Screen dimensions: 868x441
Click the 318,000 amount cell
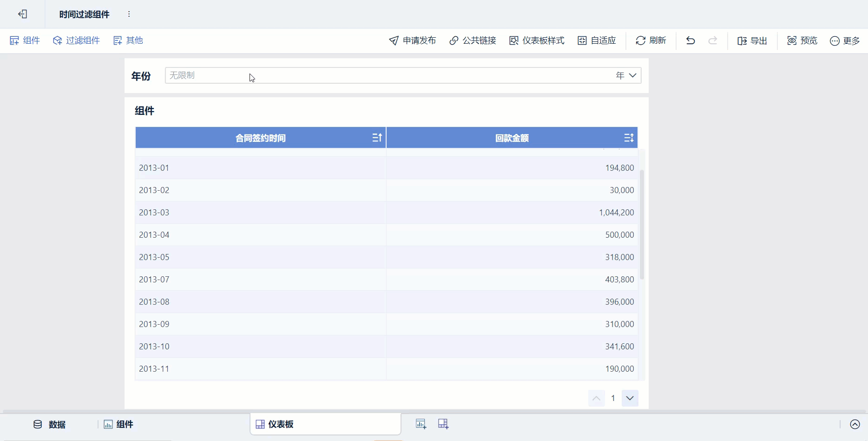(x=512, y=257)
